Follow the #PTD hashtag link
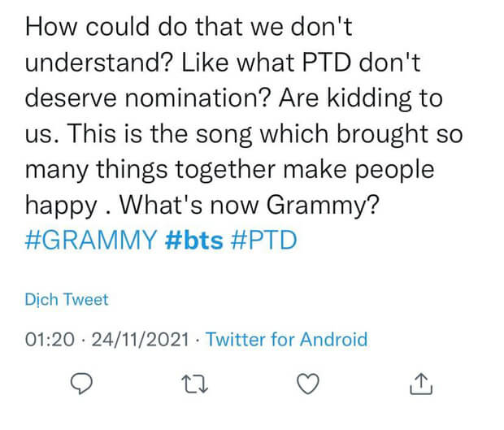The image size is (504, 430). coord(264,240)
